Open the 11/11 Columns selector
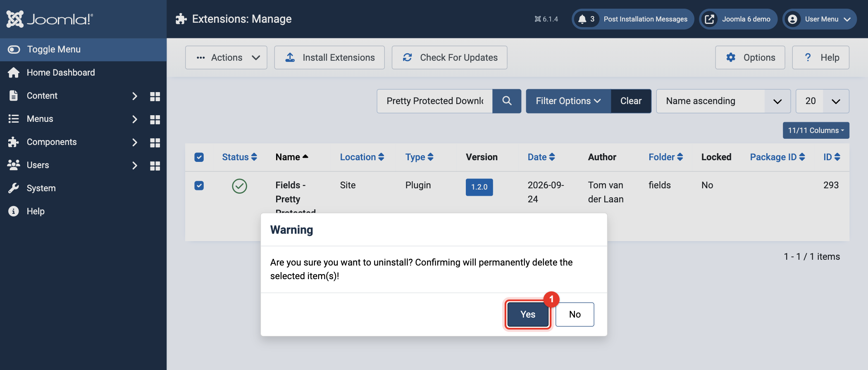 (816, 130)
